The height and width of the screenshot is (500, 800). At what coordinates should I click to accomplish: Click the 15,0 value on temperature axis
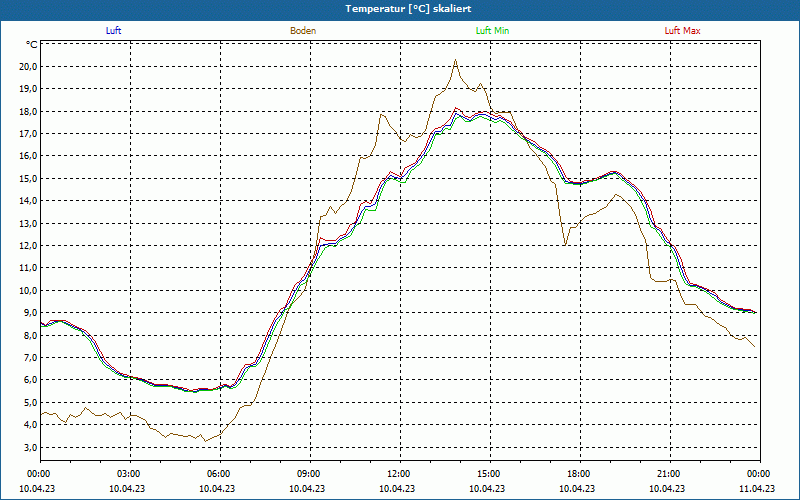(x=28, y=179)
